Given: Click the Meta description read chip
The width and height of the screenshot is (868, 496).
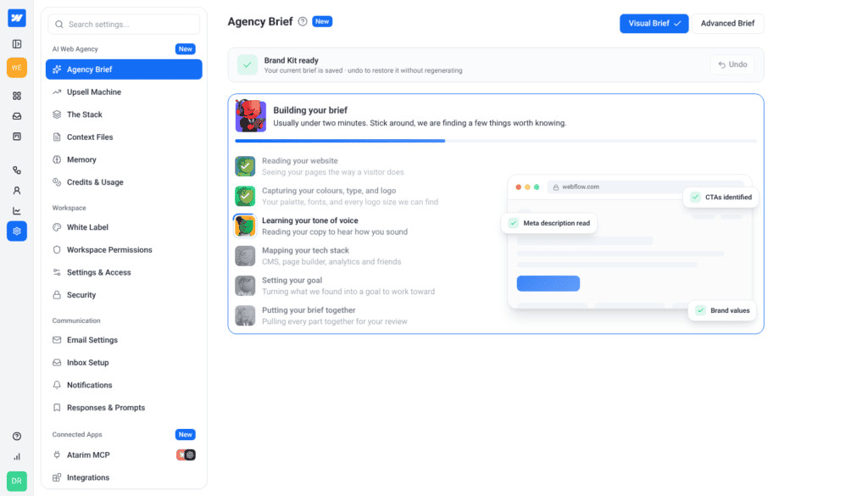Looking at the screenshot, I should pos(549,223).
